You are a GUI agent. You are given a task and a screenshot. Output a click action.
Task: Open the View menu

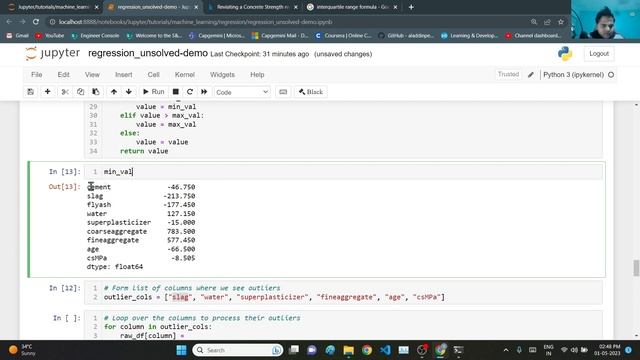92,75
